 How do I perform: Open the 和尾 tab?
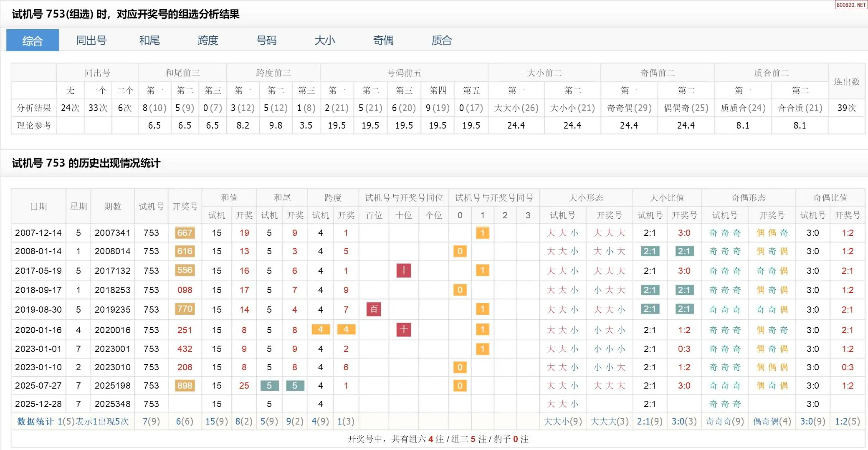click(x=149, y=40)
